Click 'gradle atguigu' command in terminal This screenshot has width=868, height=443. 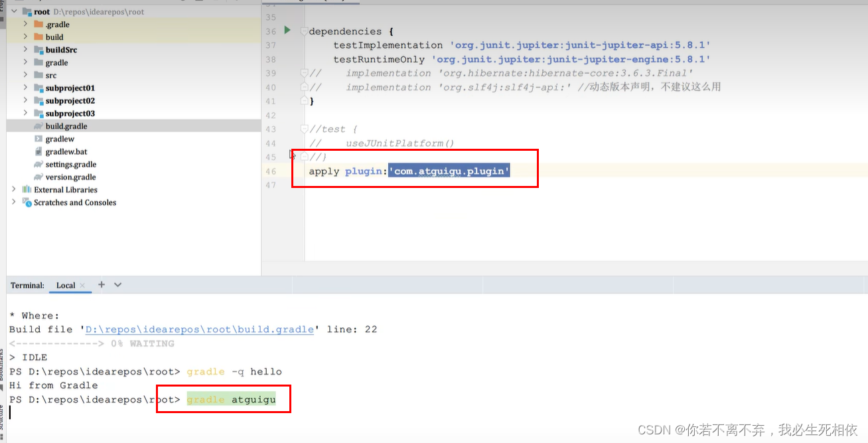pyautogui.click(x=231, y=399)
